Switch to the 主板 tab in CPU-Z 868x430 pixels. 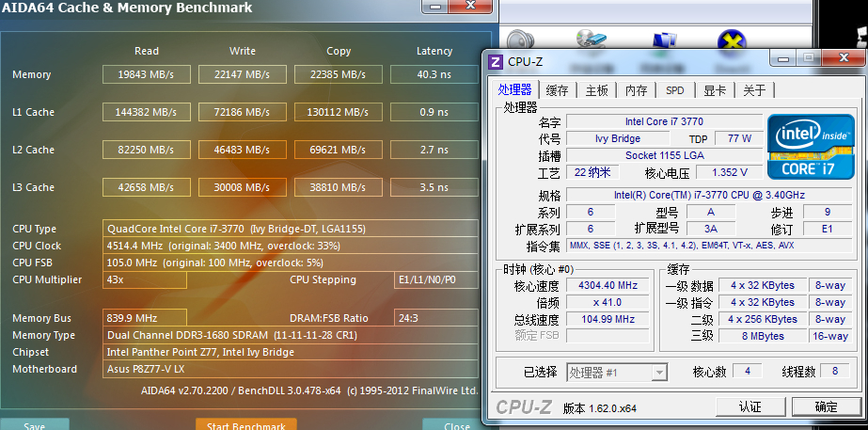(597, 90)
